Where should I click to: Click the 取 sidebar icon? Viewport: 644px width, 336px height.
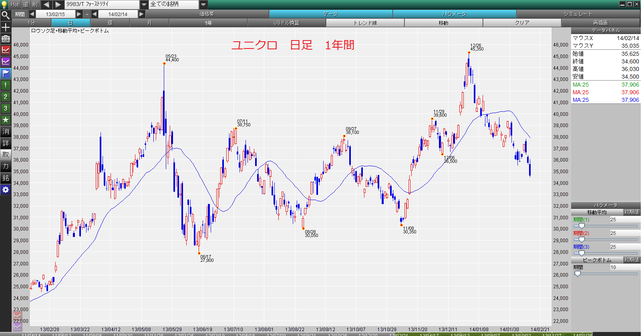coord(6,155)
